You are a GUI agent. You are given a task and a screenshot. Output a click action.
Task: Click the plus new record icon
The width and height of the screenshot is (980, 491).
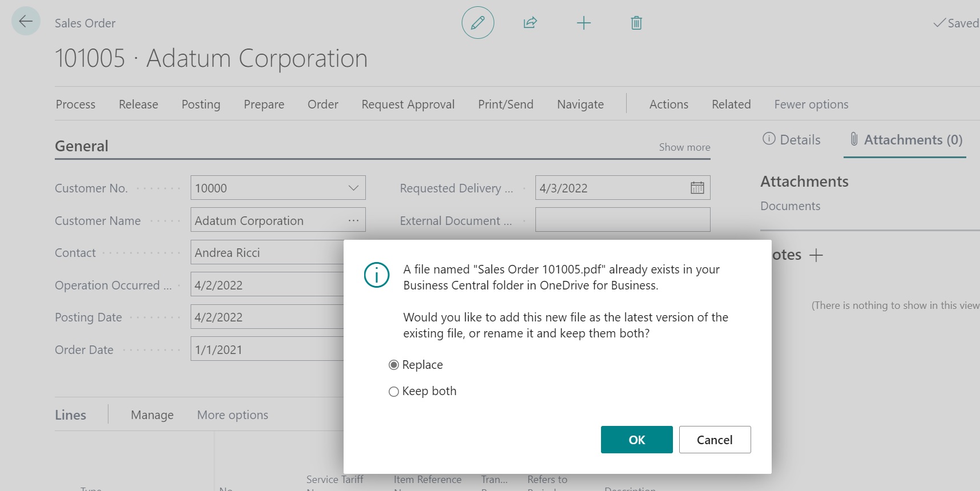pos(583,23)
